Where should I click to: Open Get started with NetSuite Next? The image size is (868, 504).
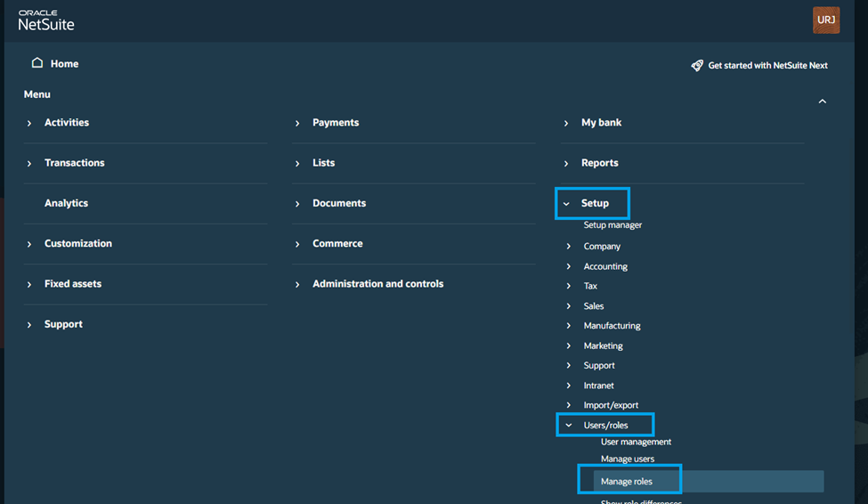767,65
